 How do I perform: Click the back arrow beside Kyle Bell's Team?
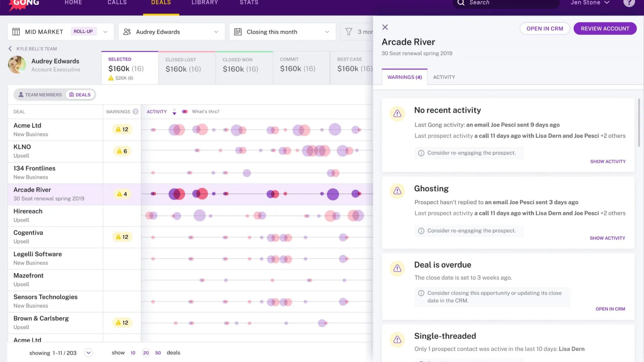tap(10, 49)
